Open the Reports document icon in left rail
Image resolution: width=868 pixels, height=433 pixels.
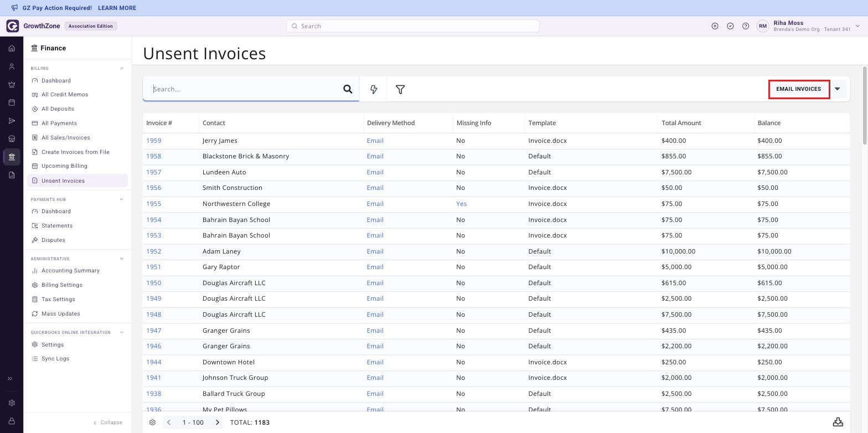tap(12, 175)
